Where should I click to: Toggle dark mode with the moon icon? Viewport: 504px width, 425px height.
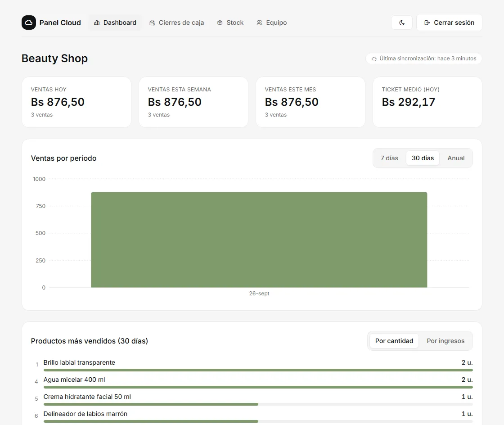(402, 23)
